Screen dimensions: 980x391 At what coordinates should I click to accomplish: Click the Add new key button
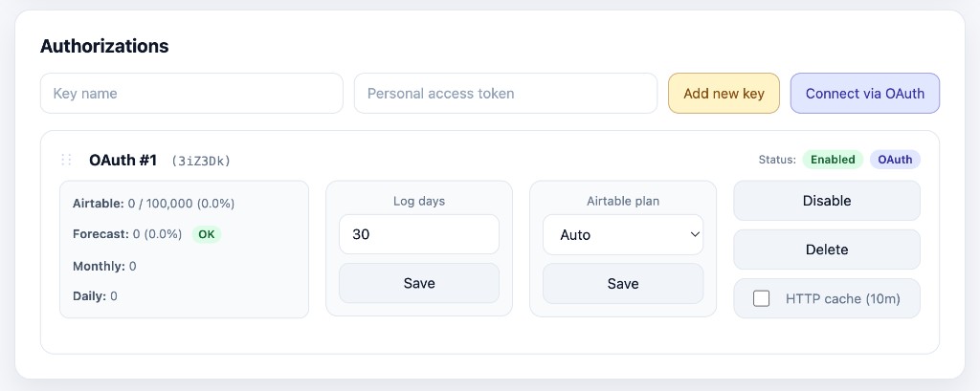pyautogui.click(x=724, y=94)
